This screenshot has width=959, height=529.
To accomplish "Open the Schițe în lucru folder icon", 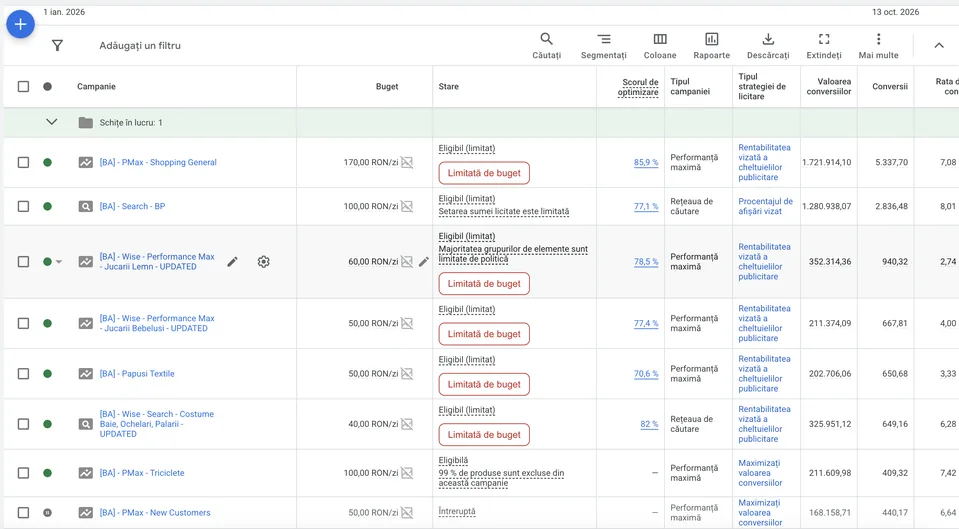I will 86,123.
